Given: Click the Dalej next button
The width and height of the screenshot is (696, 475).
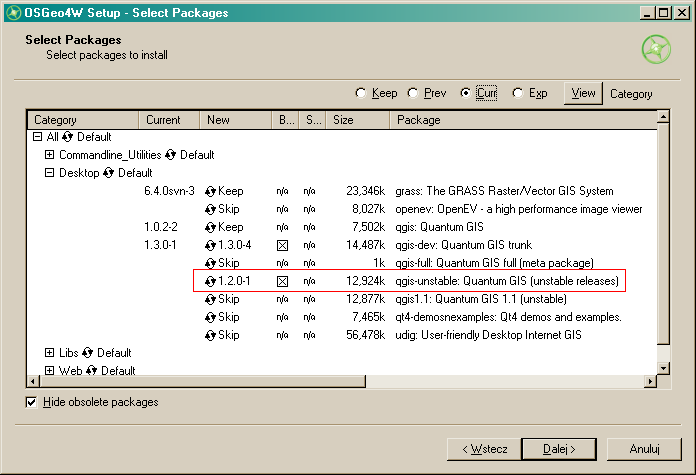Looking at the screenshot, I should pos(559,449).
